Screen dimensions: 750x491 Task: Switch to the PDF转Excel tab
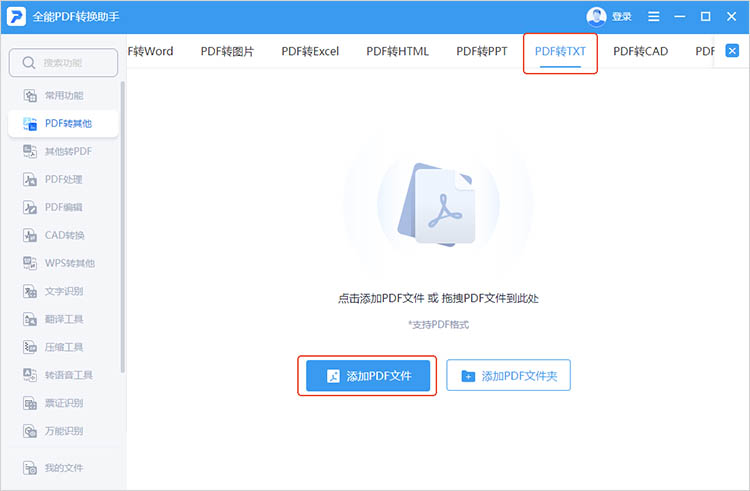[x=310, y=51]
